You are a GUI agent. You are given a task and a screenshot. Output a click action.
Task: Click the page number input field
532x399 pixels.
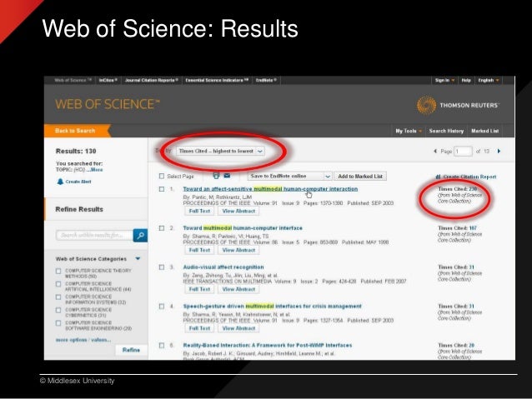(x=463, y=152)
